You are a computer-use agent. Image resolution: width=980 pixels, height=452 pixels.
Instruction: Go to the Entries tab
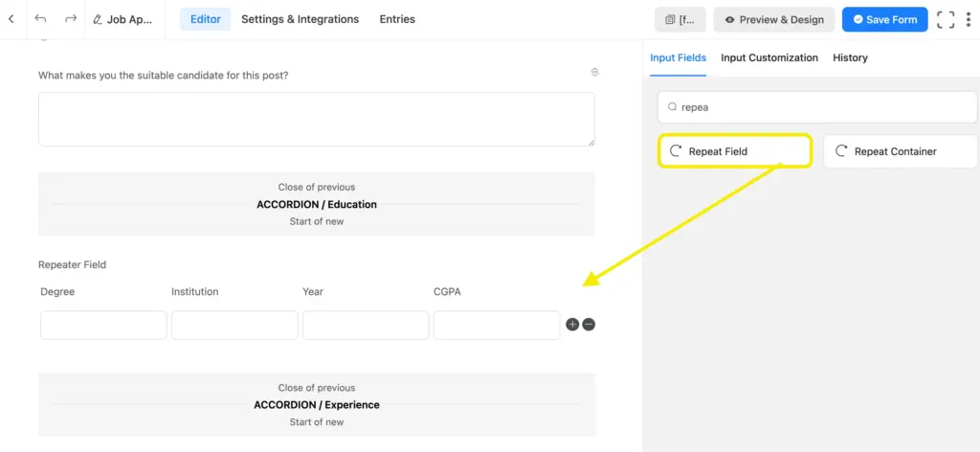click(x=397, y=19)
